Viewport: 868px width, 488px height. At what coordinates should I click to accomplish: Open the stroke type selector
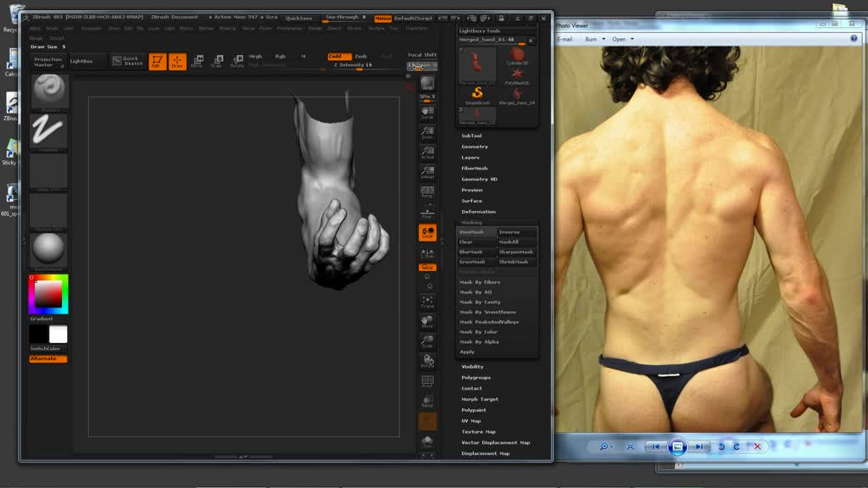pyautogui.click(x=48, y=132)
